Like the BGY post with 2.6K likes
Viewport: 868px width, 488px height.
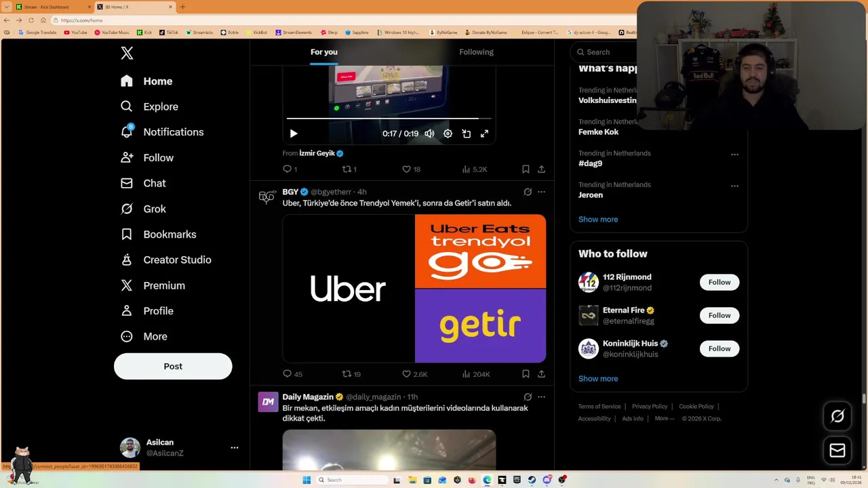click(x=414, y=374)
